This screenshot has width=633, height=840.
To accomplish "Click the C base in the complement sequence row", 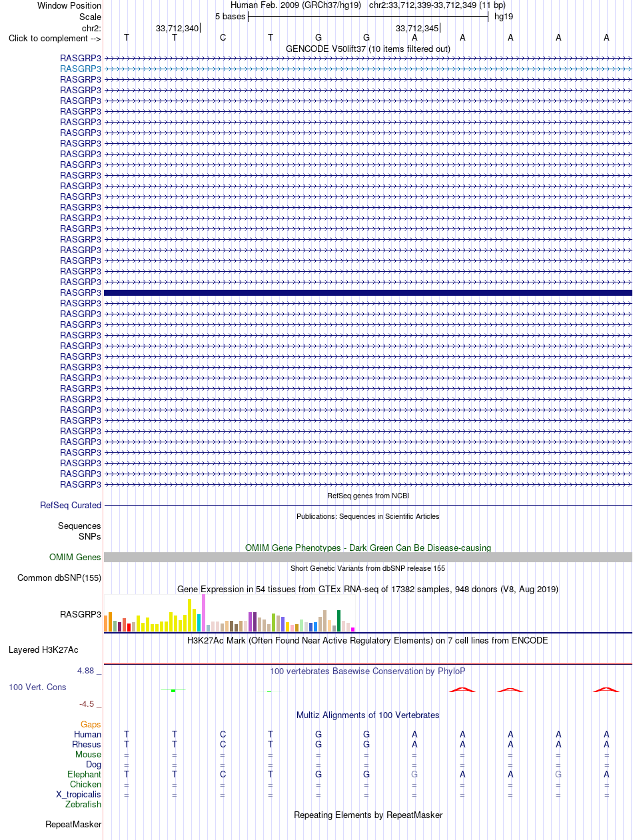I will pos(223,38).
